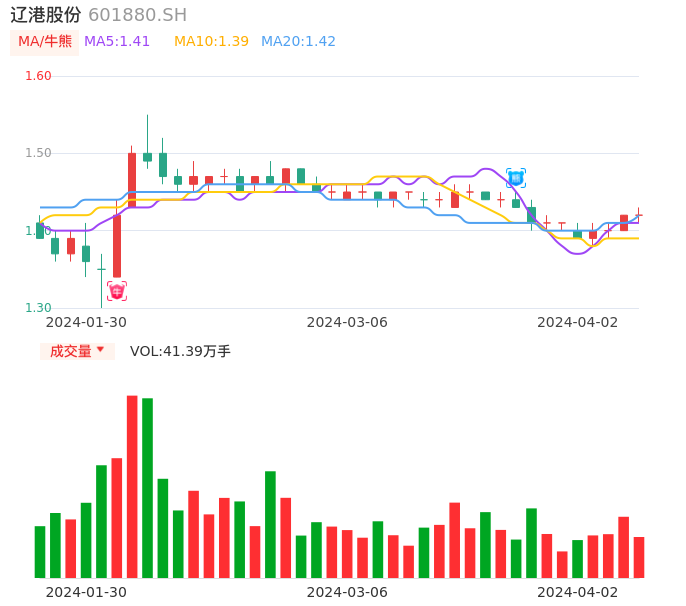
Task: Click the 1.50 price axis label
Action: click(x=38, y=153)
